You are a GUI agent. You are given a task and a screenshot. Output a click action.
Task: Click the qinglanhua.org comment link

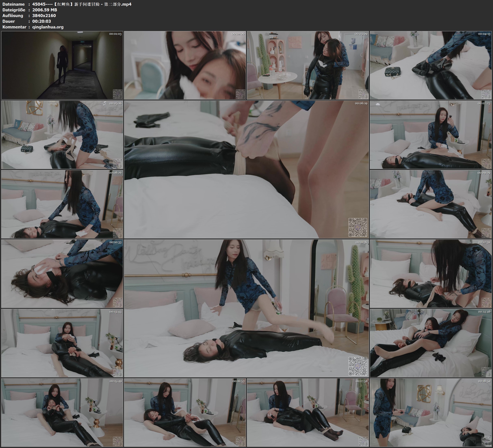[48, 27]
